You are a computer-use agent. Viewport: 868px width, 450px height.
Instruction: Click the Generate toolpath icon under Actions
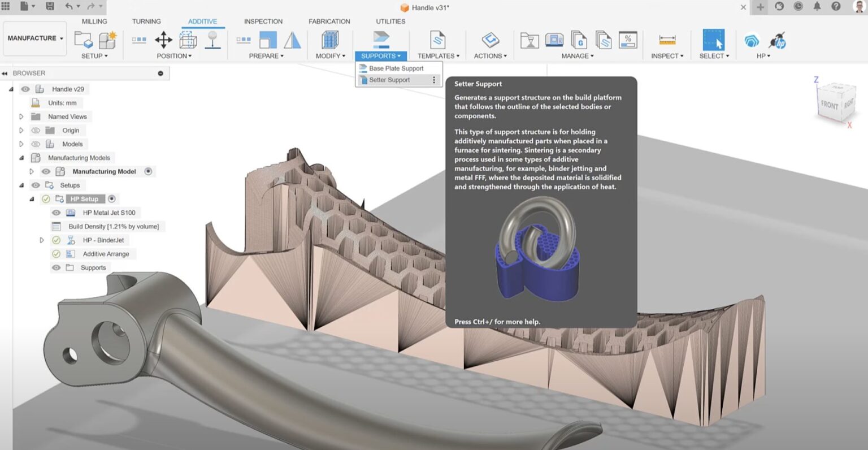[x=489, y=40]
